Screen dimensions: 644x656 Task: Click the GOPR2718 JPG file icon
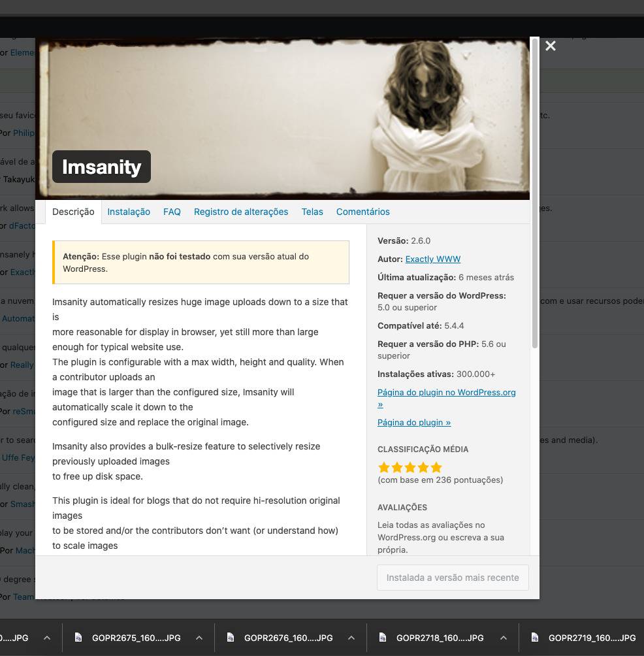(383, 638)
